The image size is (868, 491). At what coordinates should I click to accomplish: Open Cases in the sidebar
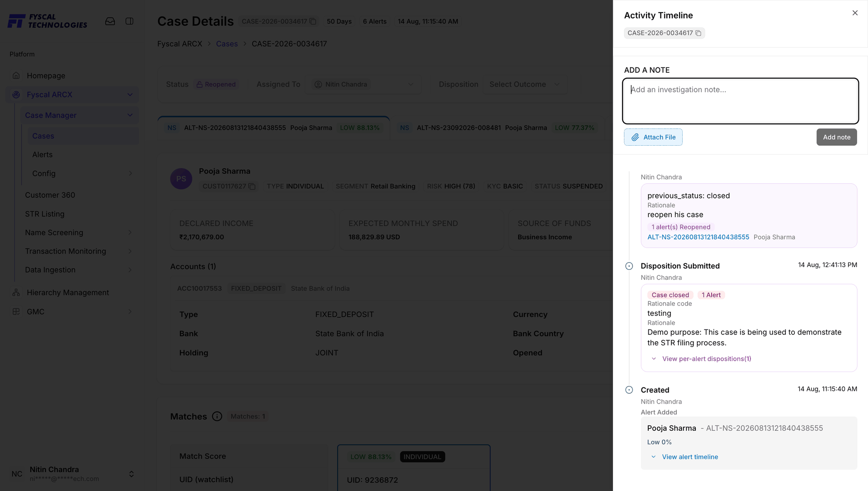(82, 136)
